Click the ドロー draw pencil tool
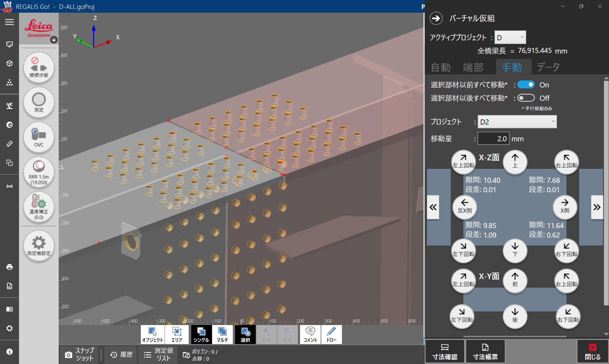This screenshot has width=609, height=364. [331, 335]
